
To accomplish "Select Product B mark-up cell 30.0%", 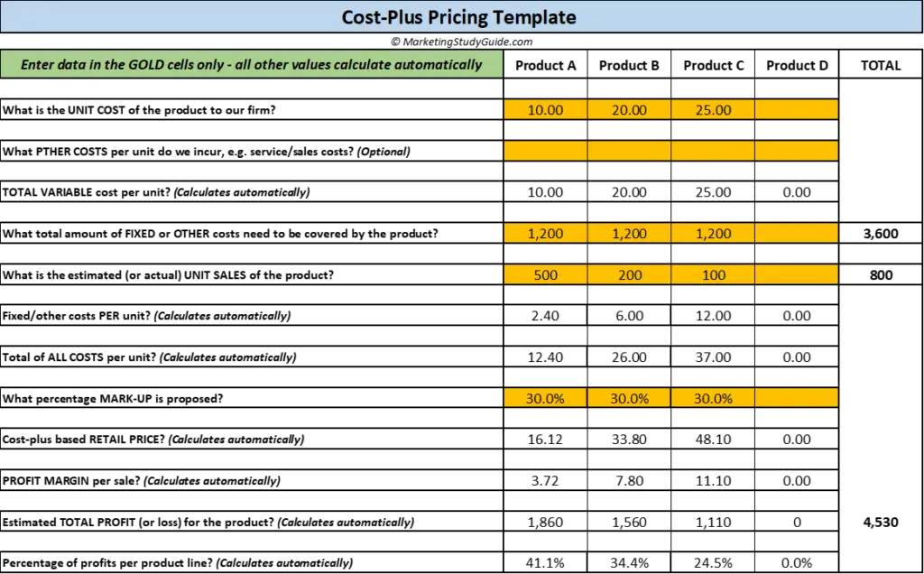I will tap(629, 398).
